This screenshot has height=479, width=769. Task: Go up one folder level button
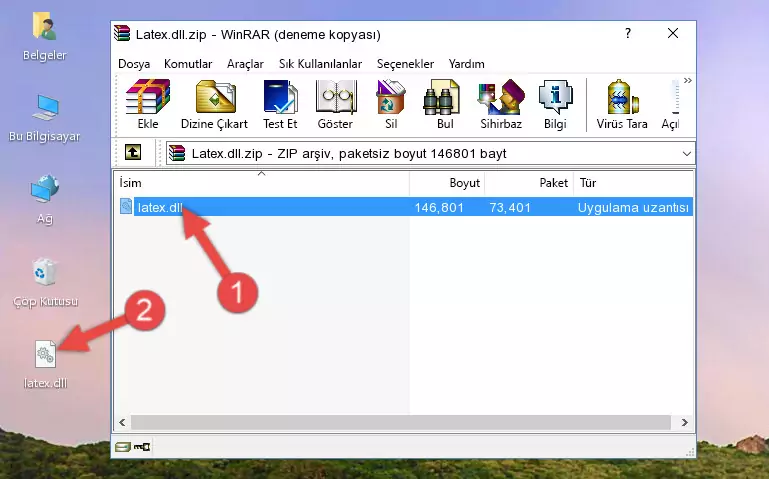(x=133, y=152)
